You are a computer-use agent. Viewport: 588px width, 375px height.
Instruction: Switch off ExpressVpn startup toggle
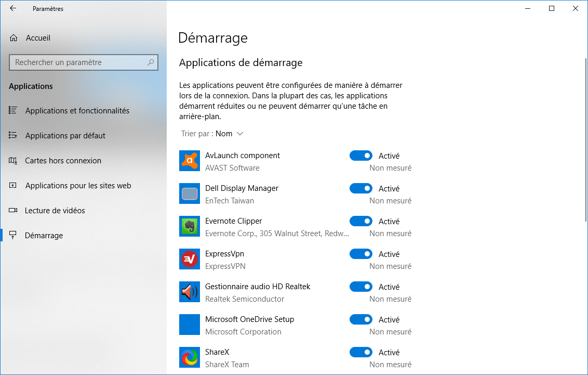pos(361,254)
